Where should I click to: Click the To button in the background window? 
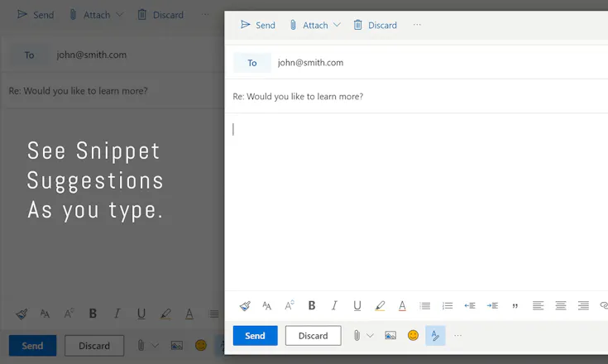coord(30,55)
